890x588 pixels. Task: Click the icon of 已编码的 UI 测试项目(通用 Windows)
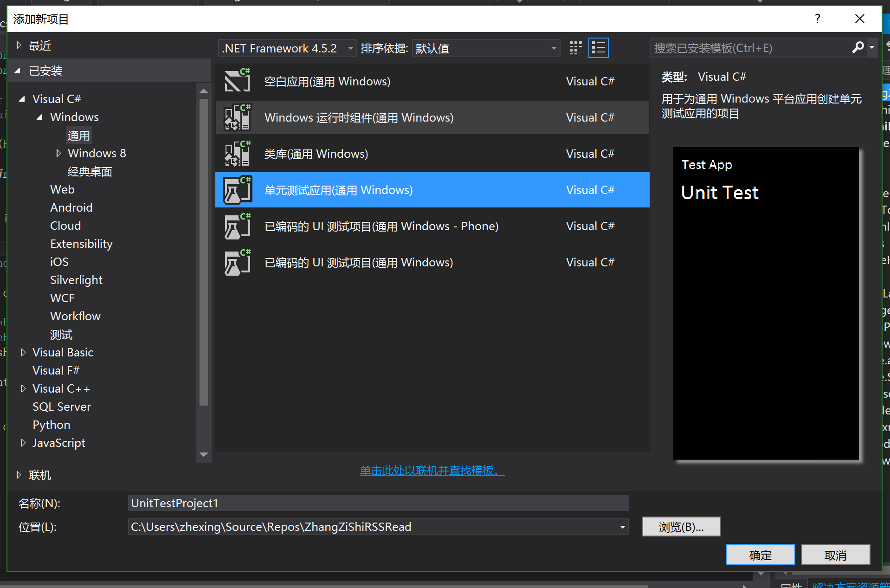(238, 262)
